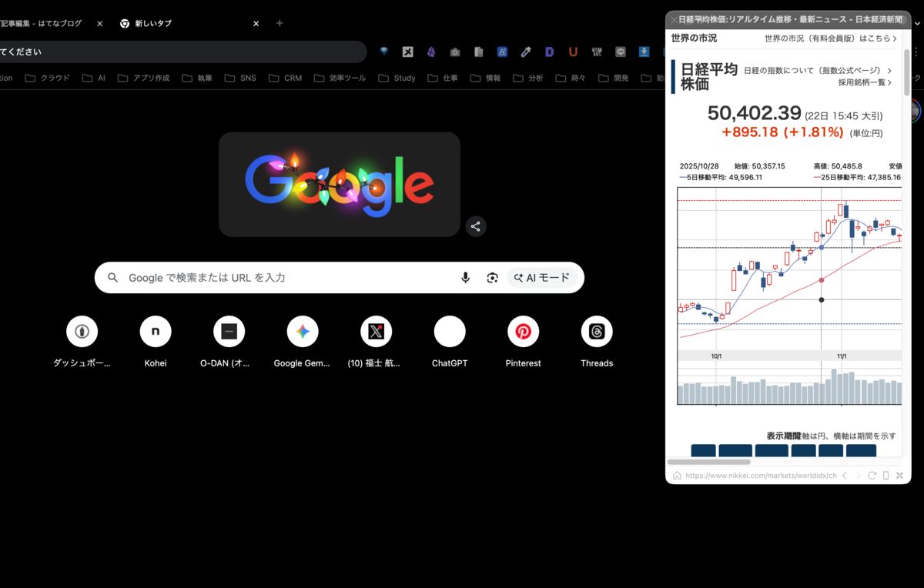Open the Google Gemini shortcut

point(303,332)
